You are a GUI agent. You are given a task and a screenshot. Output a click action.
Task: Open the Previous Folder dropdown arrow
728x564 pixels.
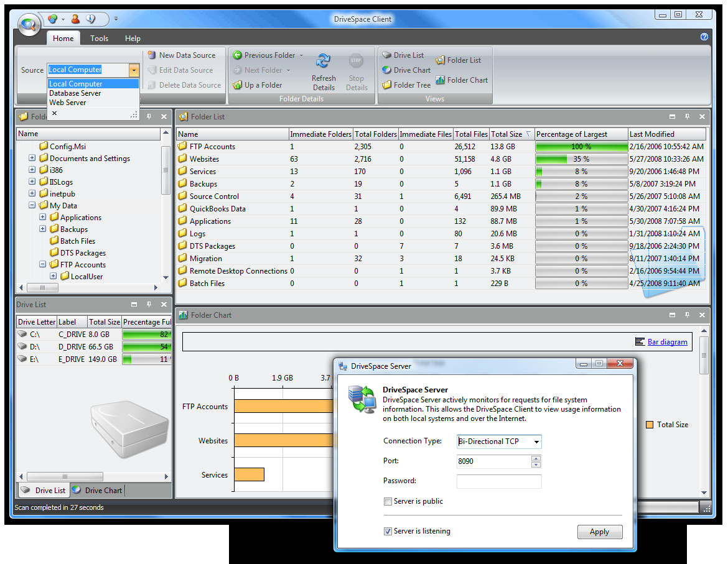(x=301, y=56)
